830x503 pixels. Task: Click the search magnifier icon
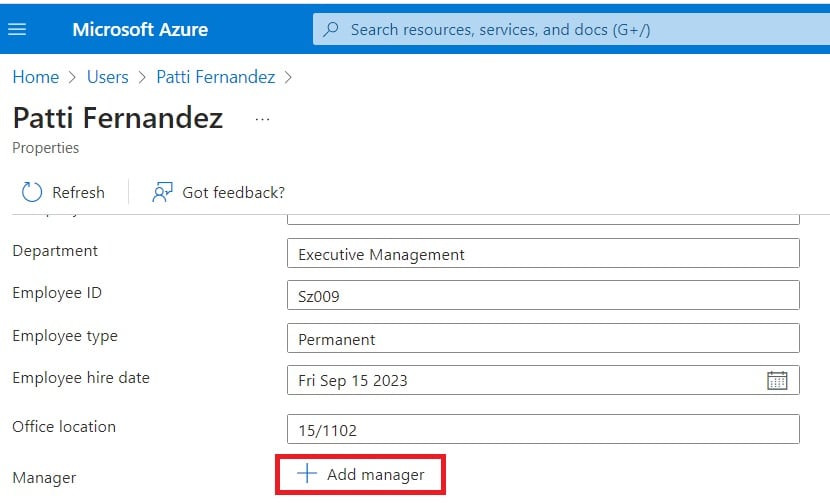point(331,29)
